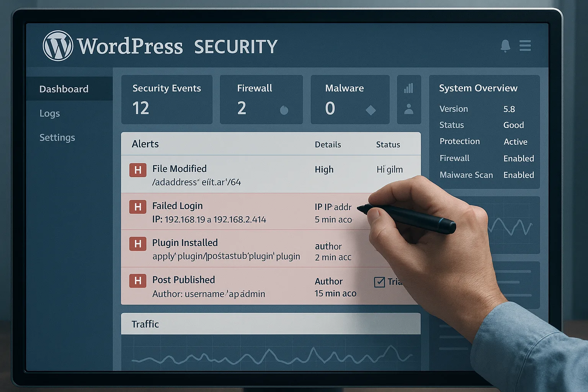
Task: Click '2 min acc' in Plugin Installed row
Action: 333,258
